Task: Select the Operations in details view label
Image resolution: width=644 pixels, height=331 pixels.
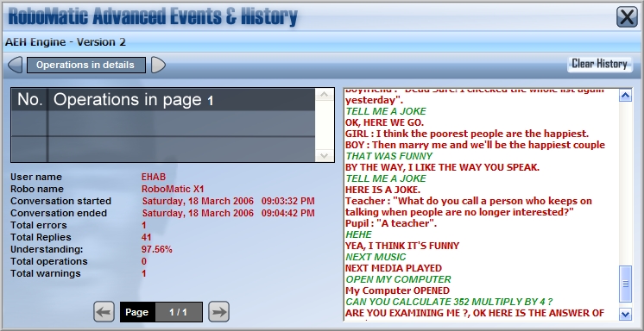Action: click(x=86, y=65)
